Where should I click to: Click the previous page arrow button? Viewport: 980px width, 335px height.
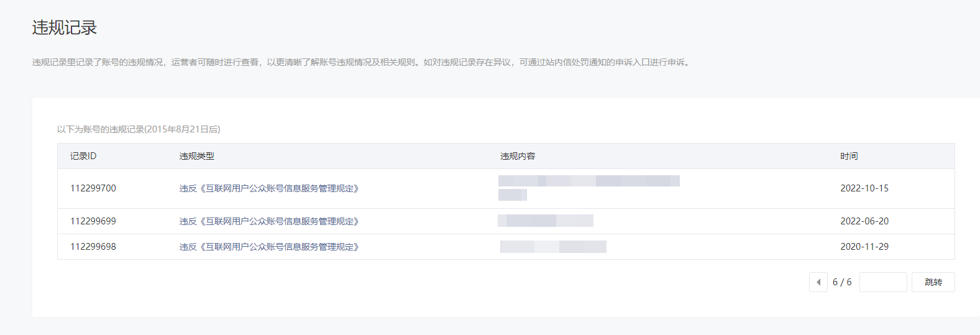click(x=818, y=282)
